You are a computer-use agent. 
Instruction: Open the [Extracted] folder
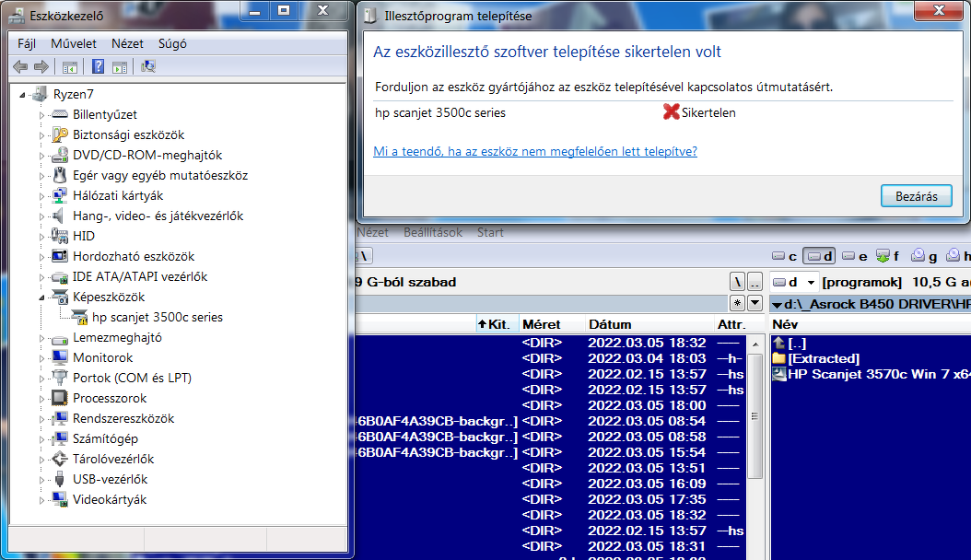[x=823, y=359]
